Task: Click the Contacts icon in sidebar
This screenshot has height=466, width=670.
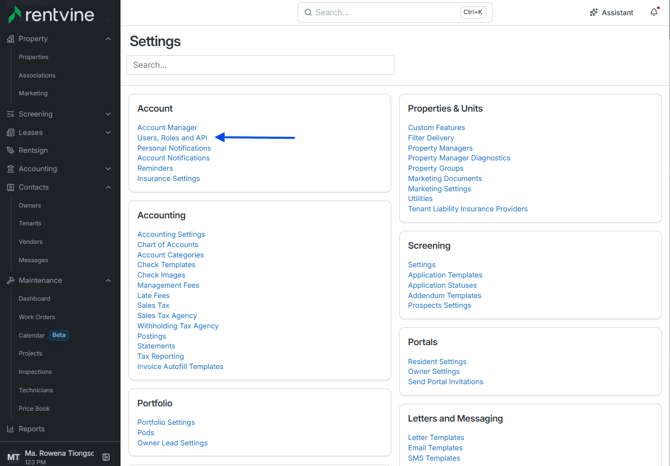Action: pos(11,187)
